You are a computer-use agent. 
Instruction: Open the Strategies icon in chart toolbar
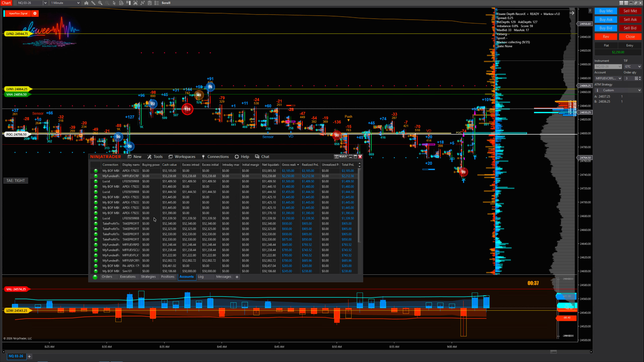[149, 3]
